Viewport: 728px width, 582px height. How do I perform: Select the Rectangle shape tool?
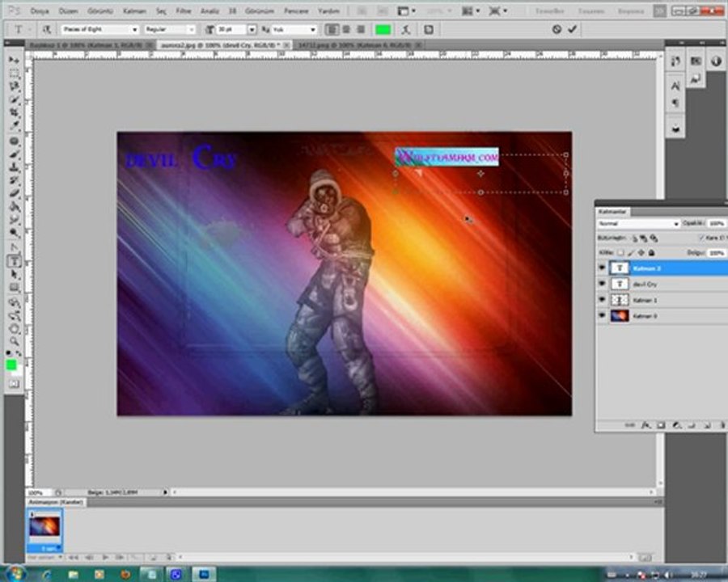point(14,287)
